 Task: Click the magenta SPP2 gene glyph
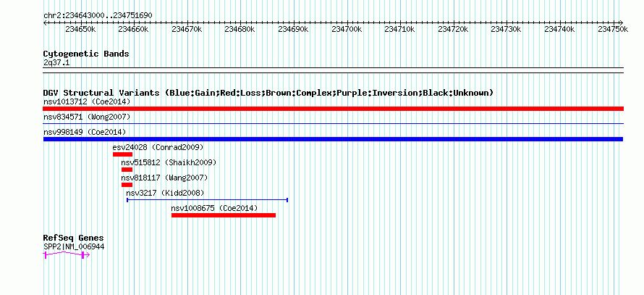coord(67,255)
